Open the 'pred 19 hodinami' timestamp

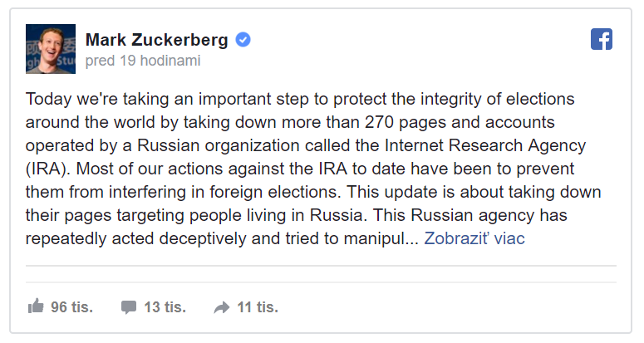[x=143, y=61]
